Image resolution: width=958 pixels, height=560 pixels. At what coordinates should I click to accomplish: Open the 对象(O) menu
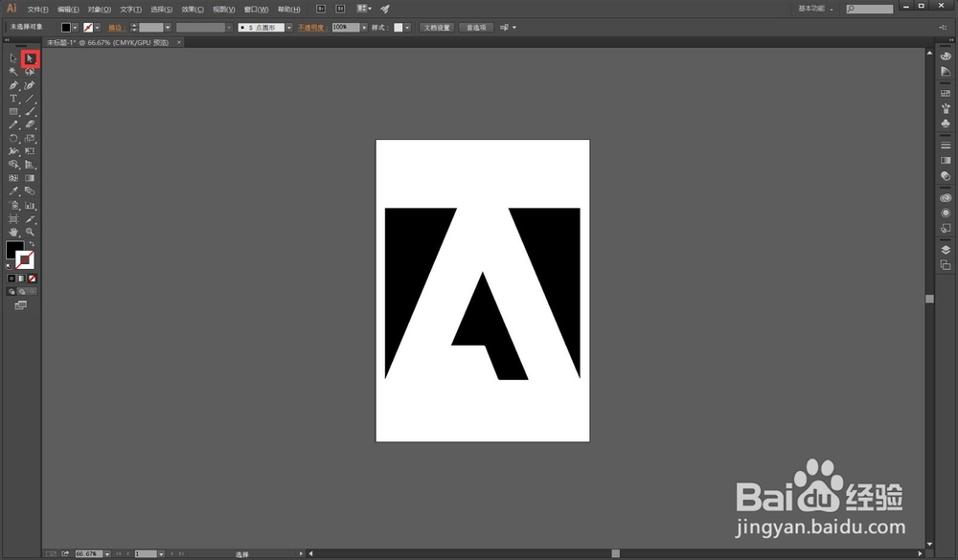click(99, 10)
